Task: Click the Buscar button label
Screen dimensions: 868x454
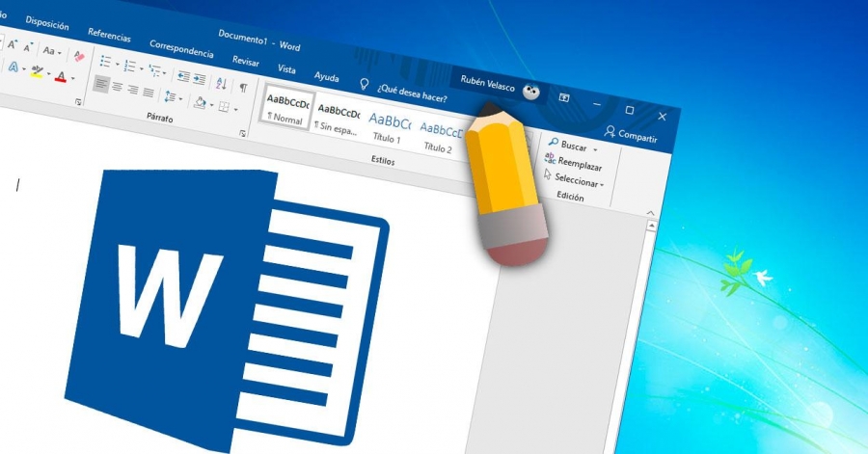Action: point(574,146)
